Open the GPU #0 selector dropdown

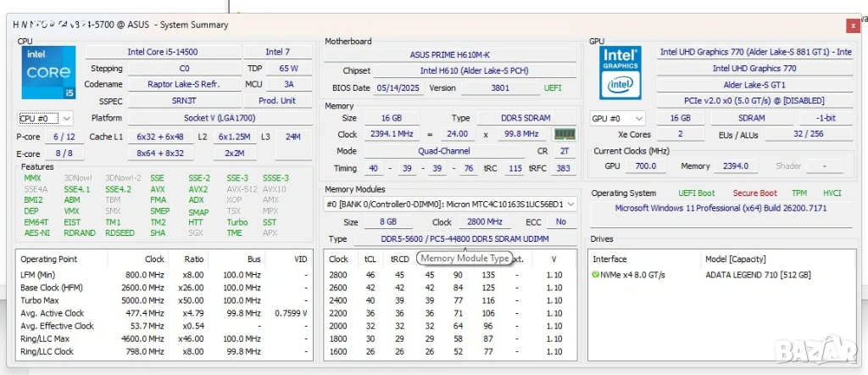tap(617, 118)
